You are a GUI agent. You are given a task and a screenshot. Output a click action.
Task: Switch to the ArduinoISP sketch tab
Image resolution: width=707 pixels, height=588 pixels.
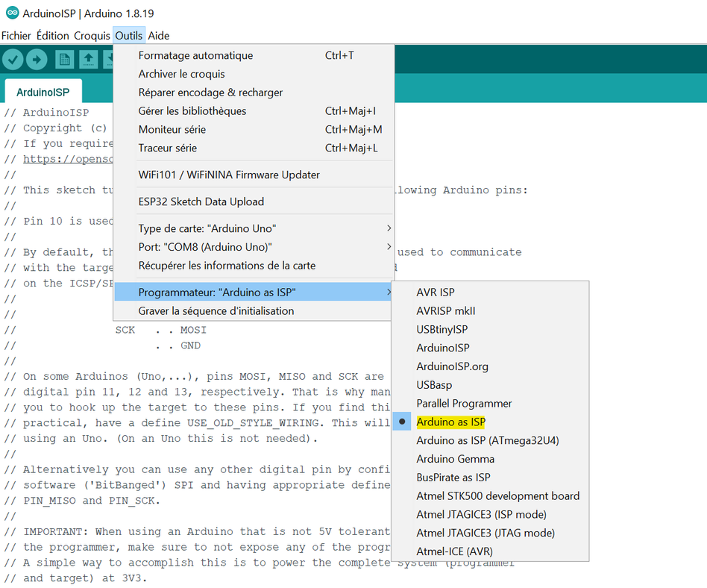point(43,92)
